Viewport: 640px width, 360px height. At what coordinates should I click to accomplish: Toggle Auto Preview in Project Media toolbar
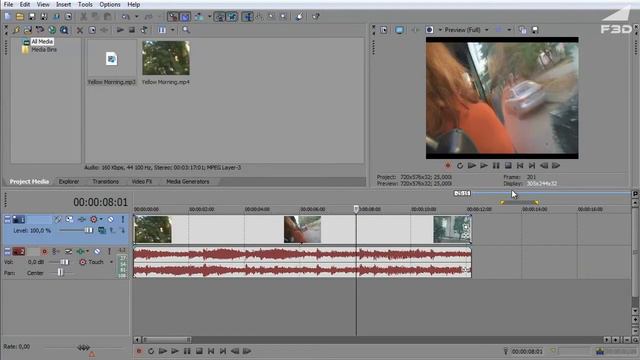(144, 30)
